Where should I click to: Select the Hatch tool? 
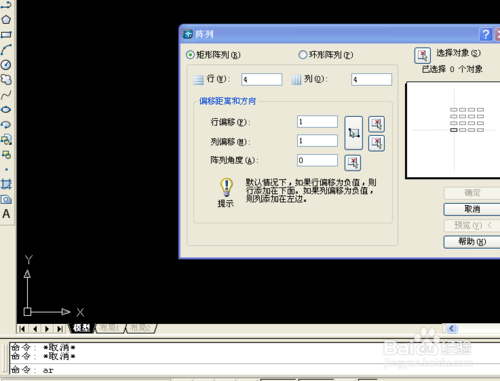6,184
